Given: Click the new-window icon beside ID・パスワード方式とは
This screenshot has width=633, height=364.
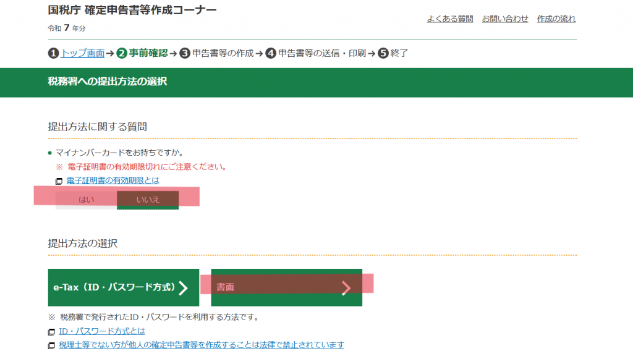Looking at the screenshot, I should tap(52, 331).
